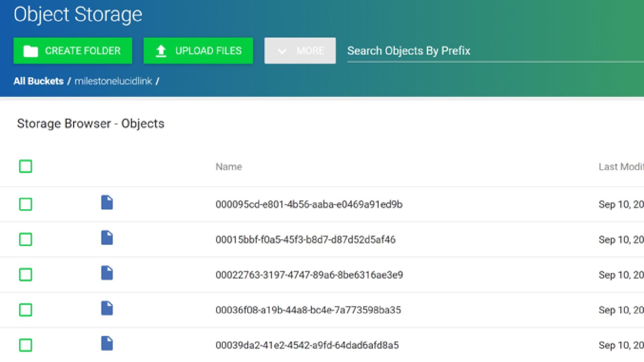644x362 pixels.
Task: Click the date of 00015bbf-f0a5 object
Action: tap(621, 240)
